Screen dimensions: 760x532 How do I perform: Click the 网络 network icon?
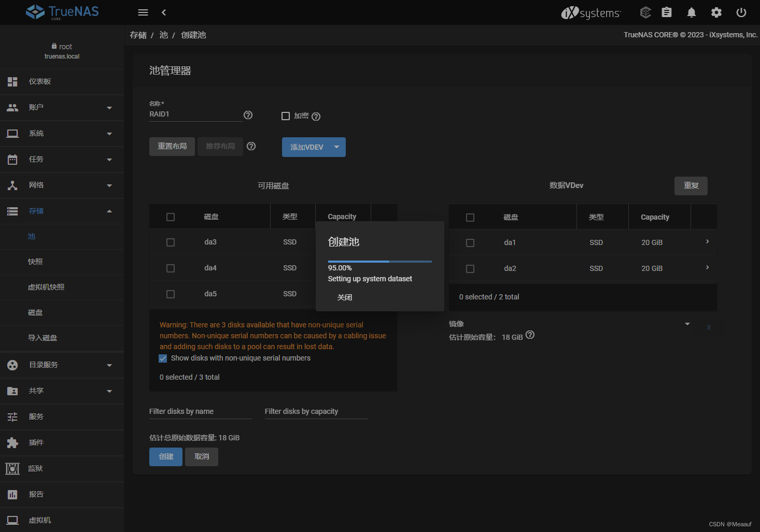12,185
